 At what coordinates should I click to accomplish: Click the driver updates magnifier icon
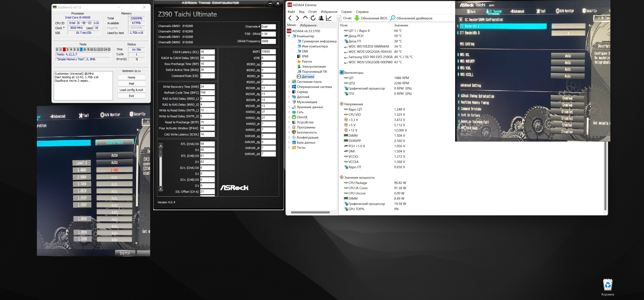pos(393,18)
